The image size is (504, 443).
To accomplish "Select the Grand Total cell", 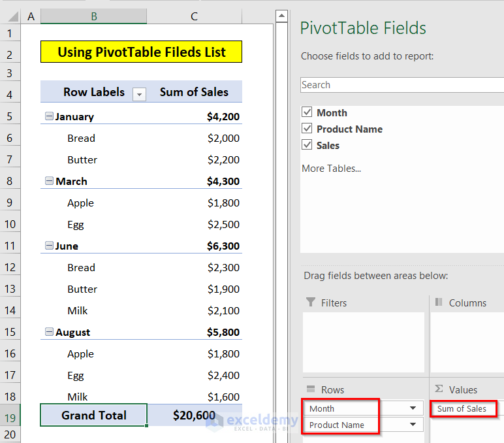I will point(94,415).
